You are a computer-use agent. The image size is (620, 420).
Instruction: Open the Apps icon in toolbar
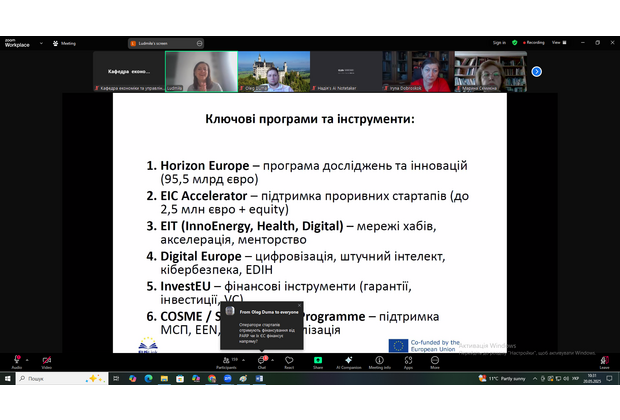coord(408,361)
